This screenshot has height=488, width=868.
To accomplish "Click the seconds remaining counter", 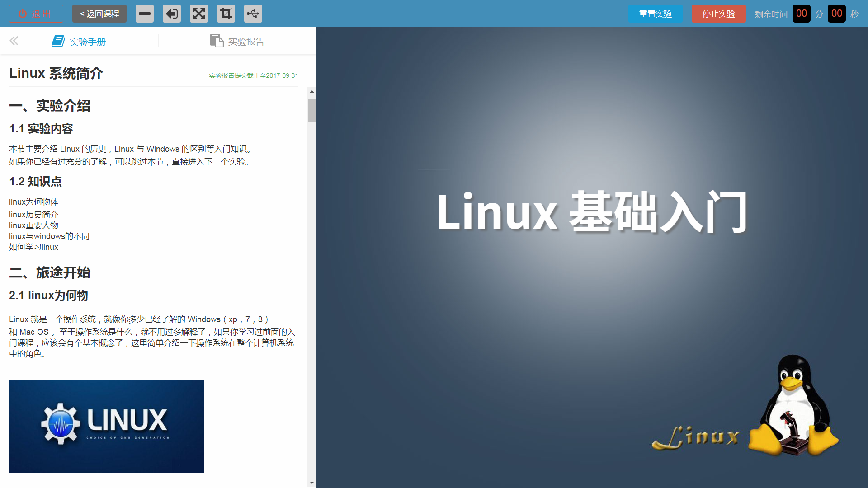I will click(836, 14).
